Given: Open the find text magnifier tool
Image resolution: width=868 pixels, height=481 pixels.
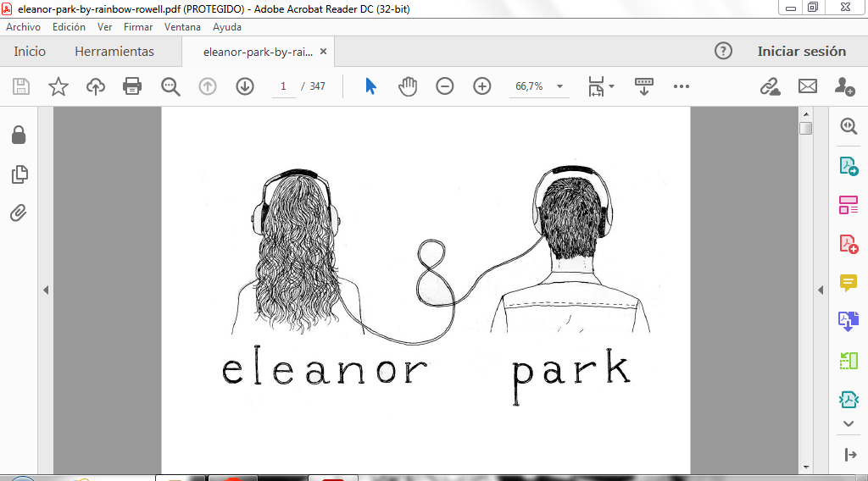Looking at the screenshot, I should click(x=170, y=86).
